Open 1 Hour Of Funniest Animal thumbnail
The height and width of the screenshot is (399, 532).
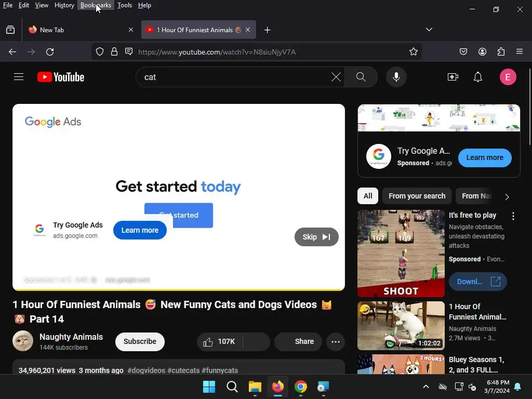point(401,326)
